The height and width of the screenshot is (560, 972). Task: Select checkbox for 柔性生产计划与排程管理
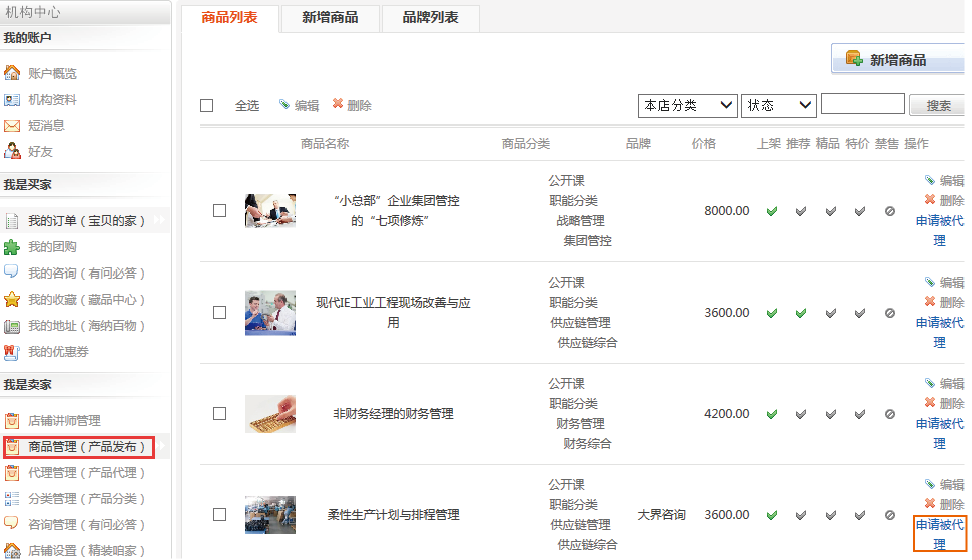220,514
